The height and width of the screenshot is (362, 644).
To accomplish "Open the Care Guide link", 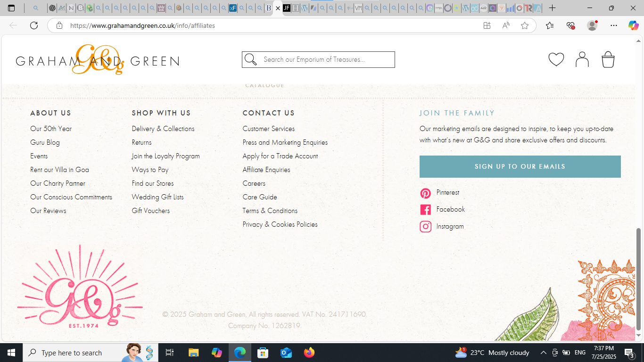I will pyautogui.click(x=260, y=197).
